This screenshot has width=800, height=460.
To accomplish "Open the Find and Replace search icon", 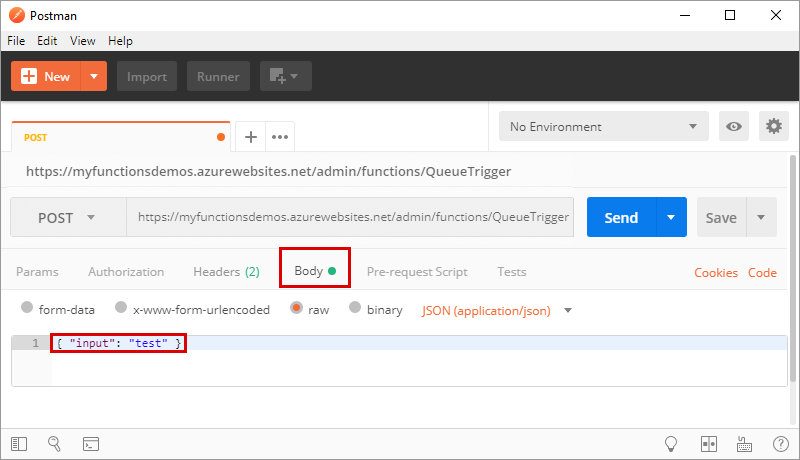I will pyautogui.click(x=55, y=444).
